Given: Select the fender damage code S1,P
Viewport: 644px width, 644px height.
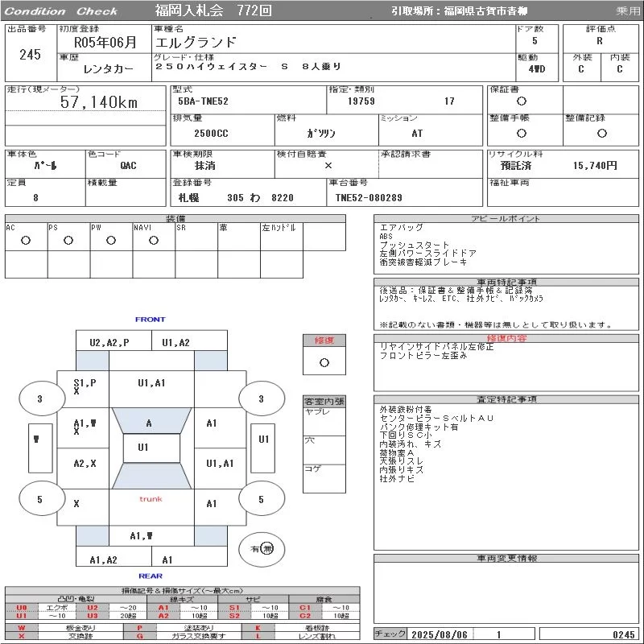Looking at the screenshot, I should [x=85, y=383].
